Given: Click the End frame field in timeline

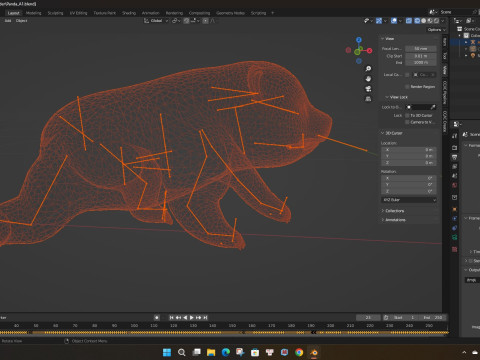Looking at the screenshot, I should (433, 318).
